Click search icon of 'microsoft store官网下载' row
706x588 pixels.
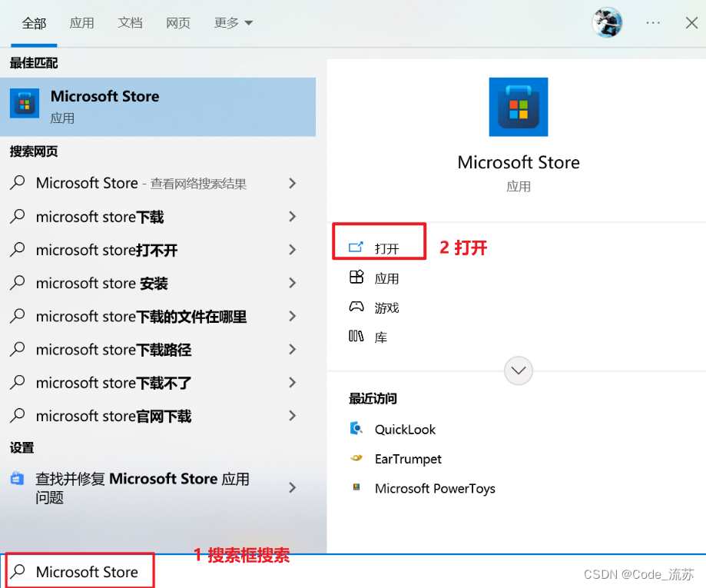coord(18,415)
